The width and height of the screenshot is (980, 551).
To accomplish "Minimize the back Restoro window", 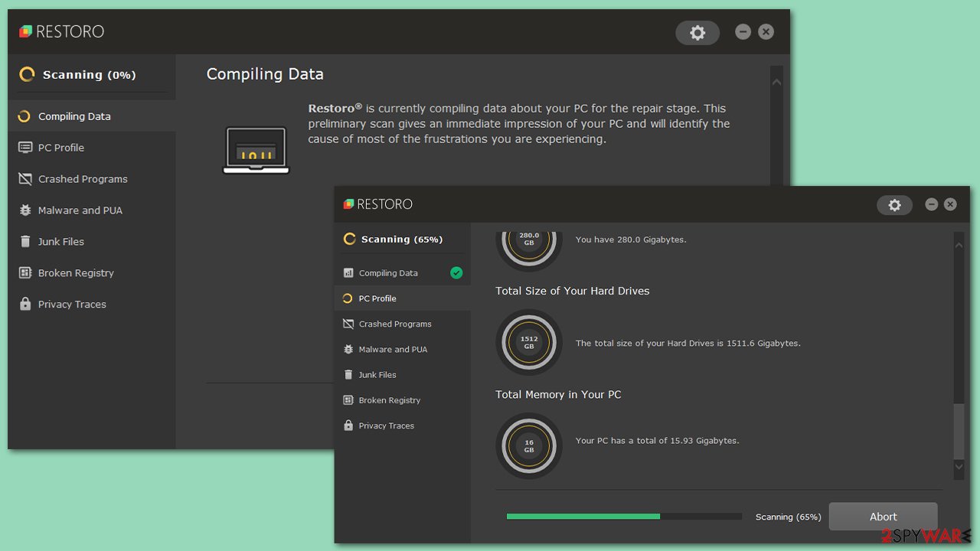I will 743,32.
